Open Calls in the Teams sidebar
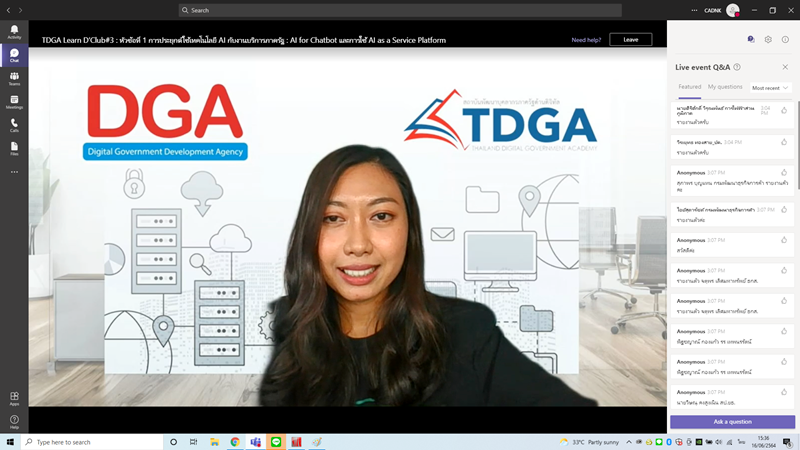This screenshot has height=450, width=800. pos(14,126)
